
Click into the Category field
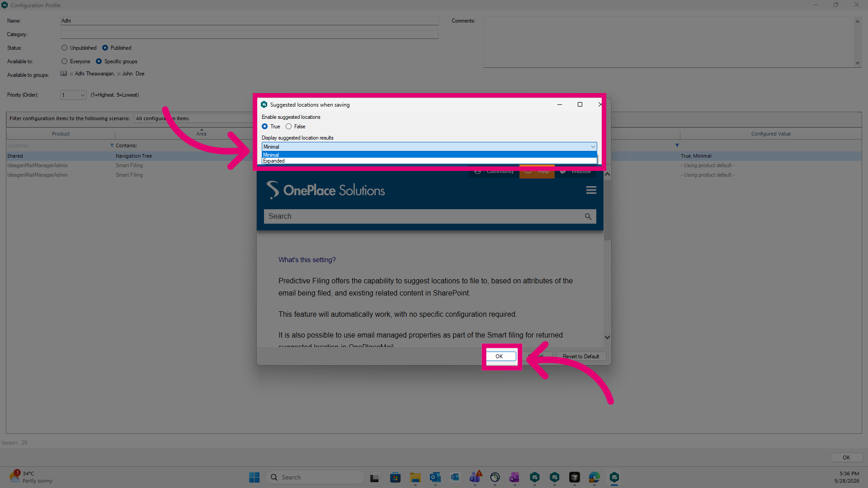coord(249,34)
